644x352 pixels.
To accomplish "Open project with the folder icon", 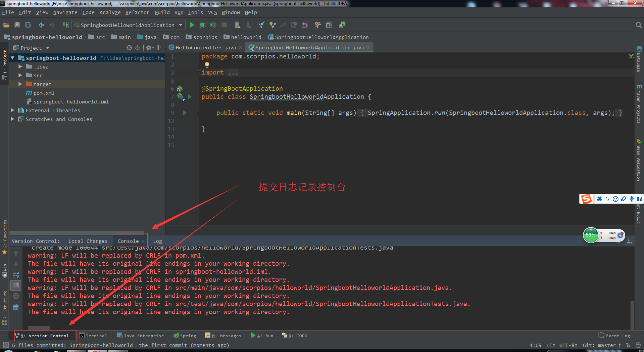I will click(6, 25).
